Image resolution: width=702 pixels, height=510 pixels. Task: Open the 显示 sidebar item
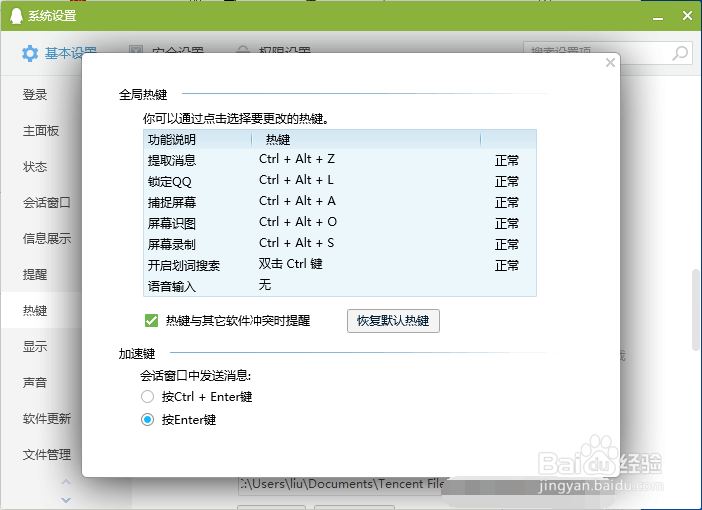(x=35, y=346)
